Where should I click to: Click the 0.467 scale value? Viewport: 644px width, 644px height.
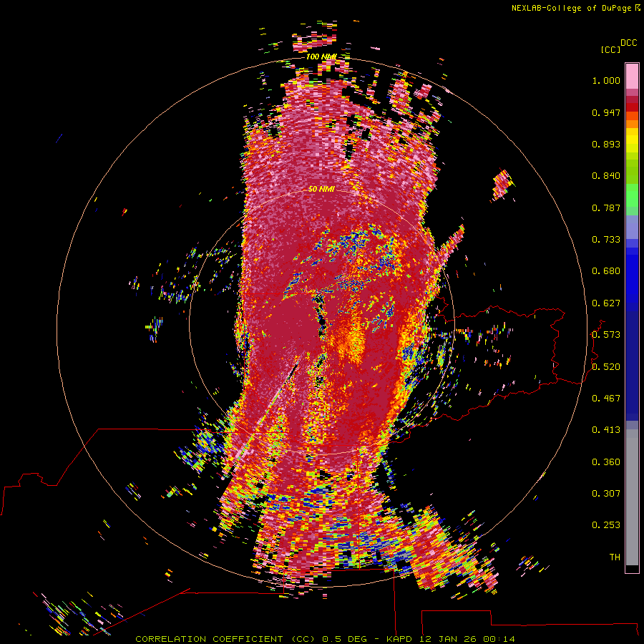(x=606, y=399)
